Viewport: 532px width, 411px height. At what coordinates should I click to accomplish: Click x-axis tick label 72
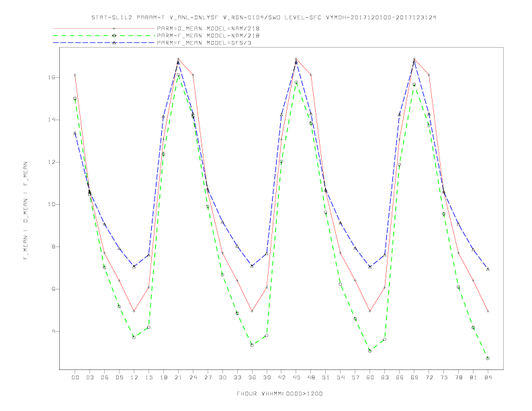[x=429, y=377]
